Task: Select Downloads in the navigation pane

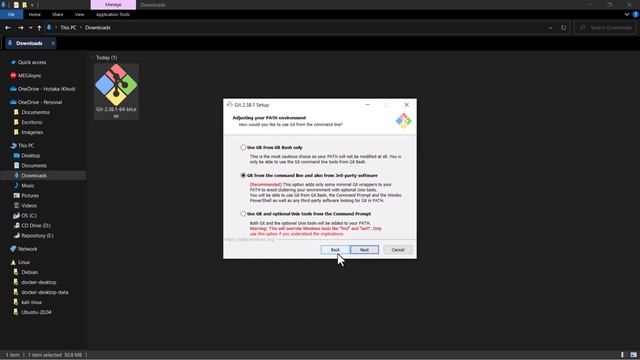Action: point(34,176)
